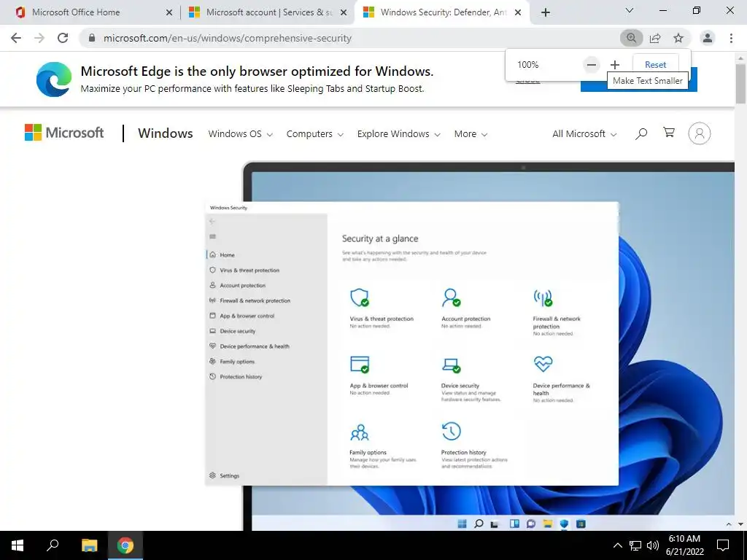Close the Microsoft account tab
Screen dimensions: 747x560
[344, 12]
